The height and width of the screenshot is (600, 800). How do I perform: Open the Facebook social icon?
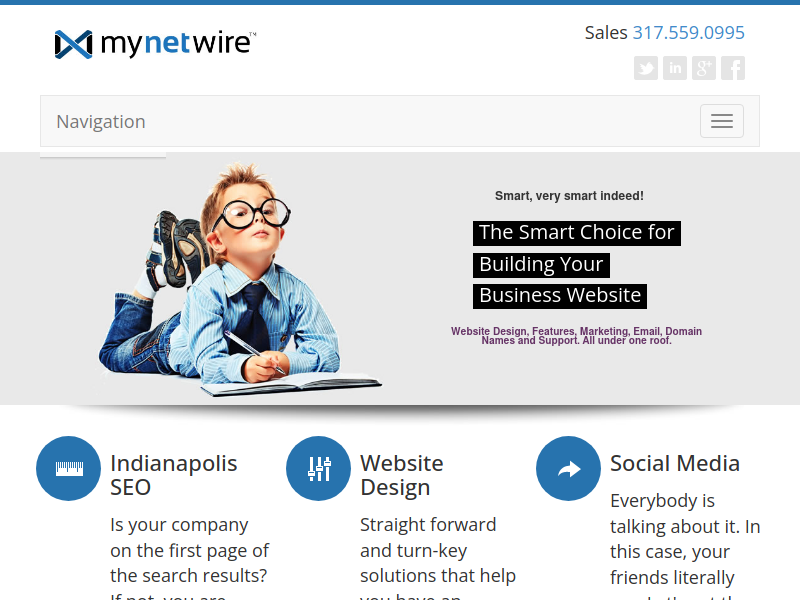pyautogui.click(x=733, y=68)
